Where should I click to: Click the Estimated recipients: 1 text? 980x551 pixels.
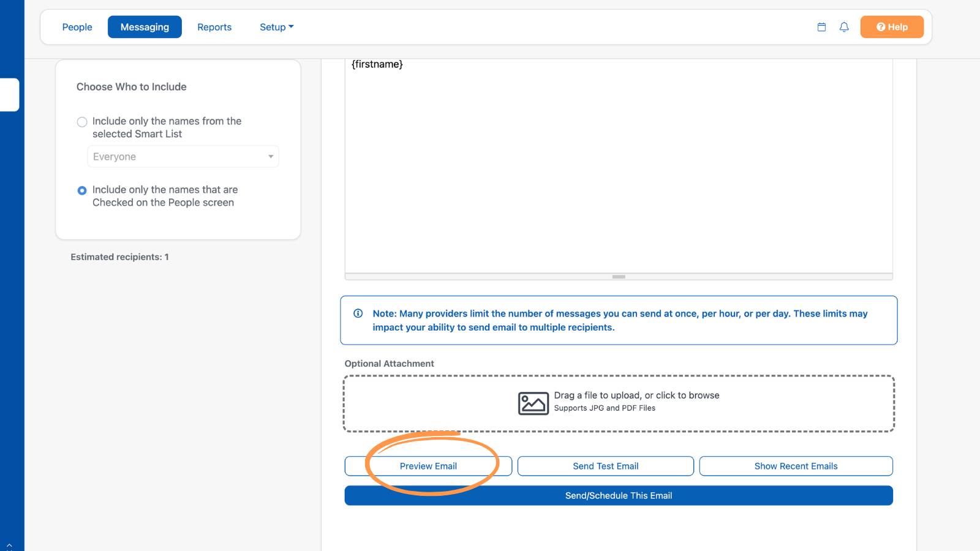[119, 257]
